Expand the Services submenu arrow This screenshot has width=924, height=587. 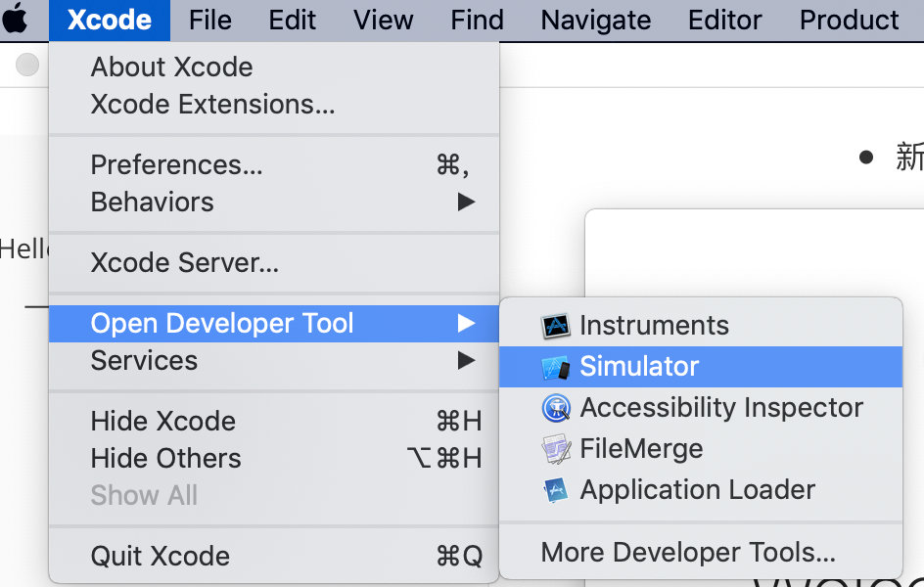(x=466, y=361)
